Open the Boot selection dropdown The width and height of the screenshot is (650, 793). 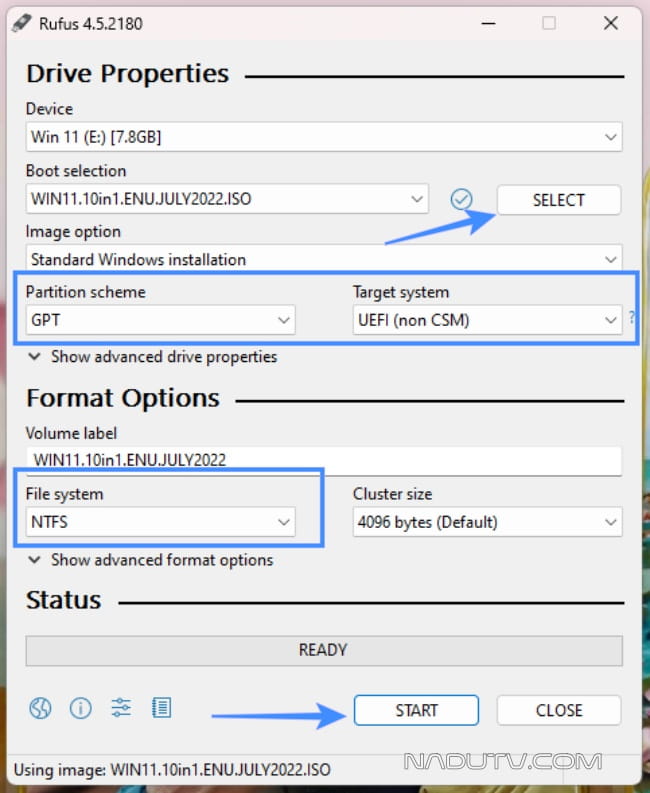pyautogui.click(x=227, y=199)
